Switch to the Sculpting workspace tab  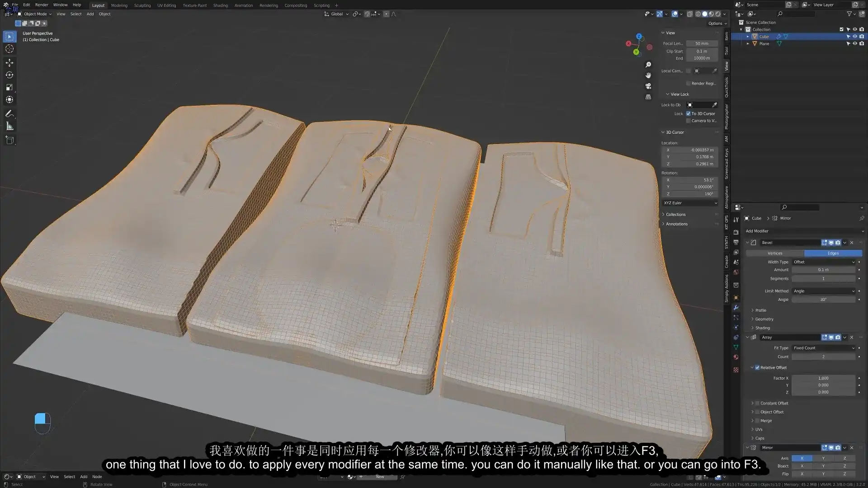point(142,5)
